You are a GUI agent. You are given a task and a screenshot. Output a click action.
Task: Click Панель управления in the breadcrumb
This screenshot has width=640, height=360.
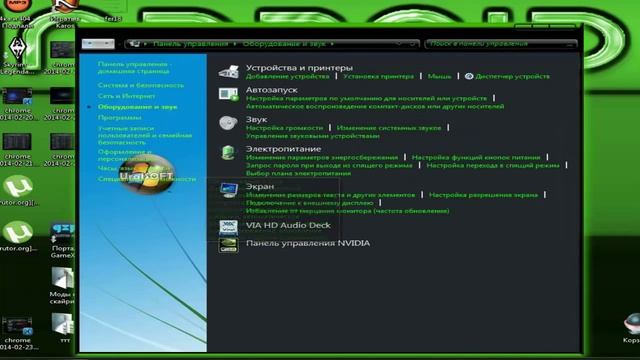(191, 44)
